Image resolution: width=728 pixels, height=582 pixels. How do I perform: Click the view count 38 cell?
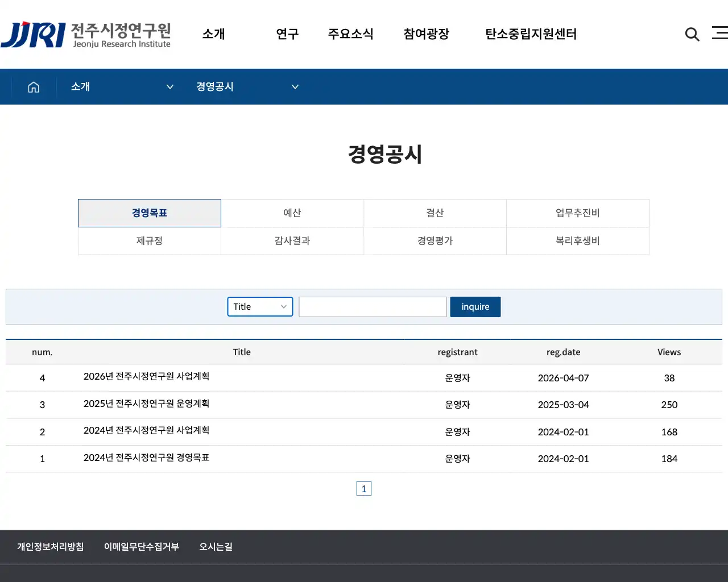[x=669, y=378]
